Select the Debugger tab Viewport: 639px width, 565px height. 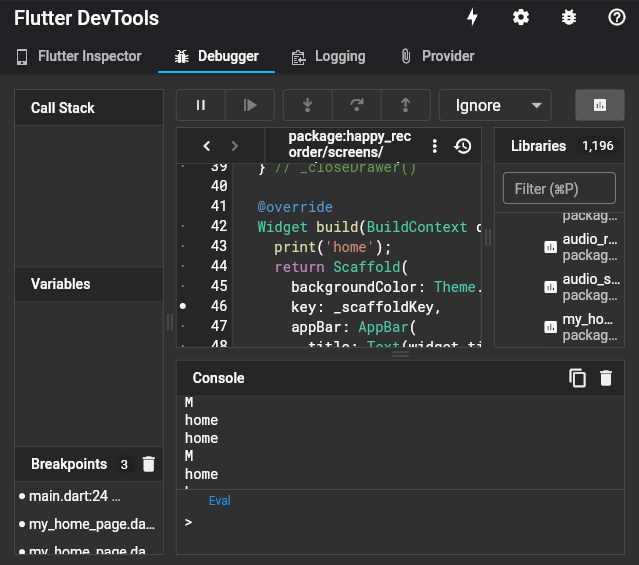(216, 56)
